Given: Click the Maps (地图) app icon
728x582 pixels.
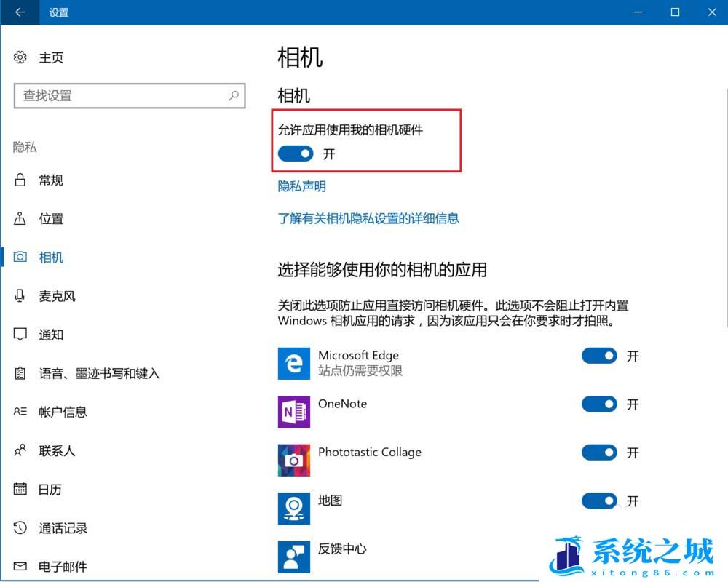Looking at the screenshot, I should click(x=294, y=509).
